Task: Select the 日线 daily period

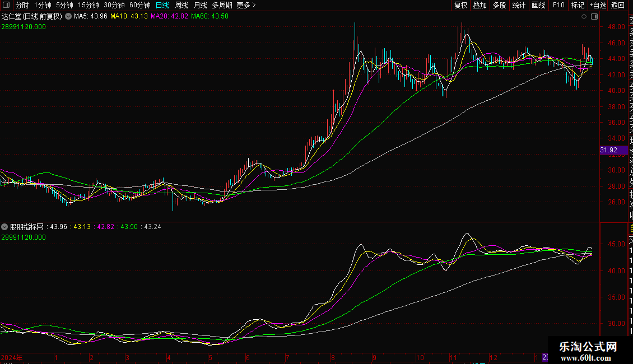Action: 162,5
